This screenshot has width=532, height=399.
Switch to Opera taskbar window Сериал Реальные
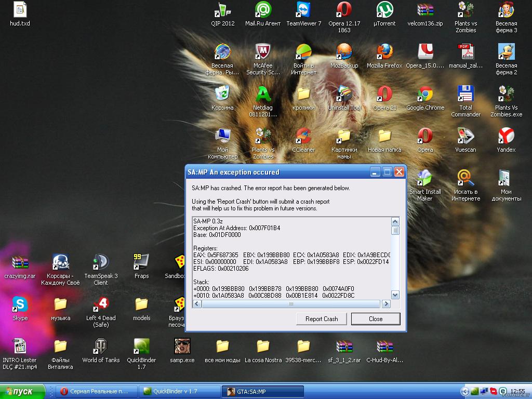click(96, 392)
